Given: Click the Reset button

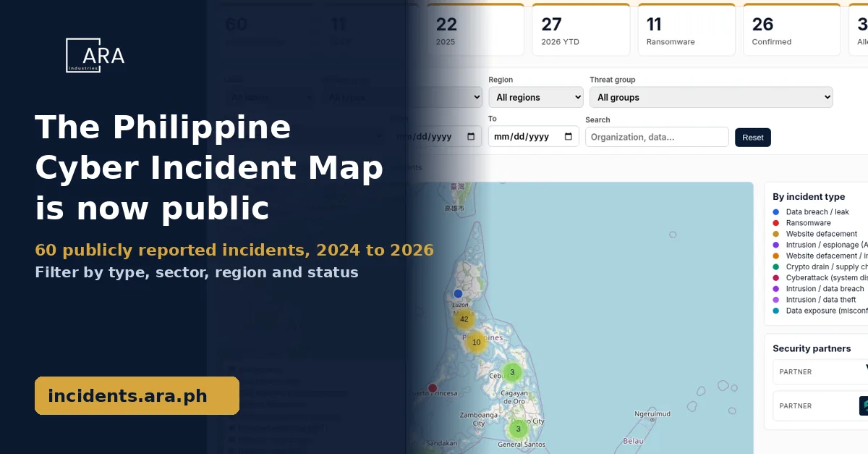Looking at the screenshot, I should pos(753,138).
